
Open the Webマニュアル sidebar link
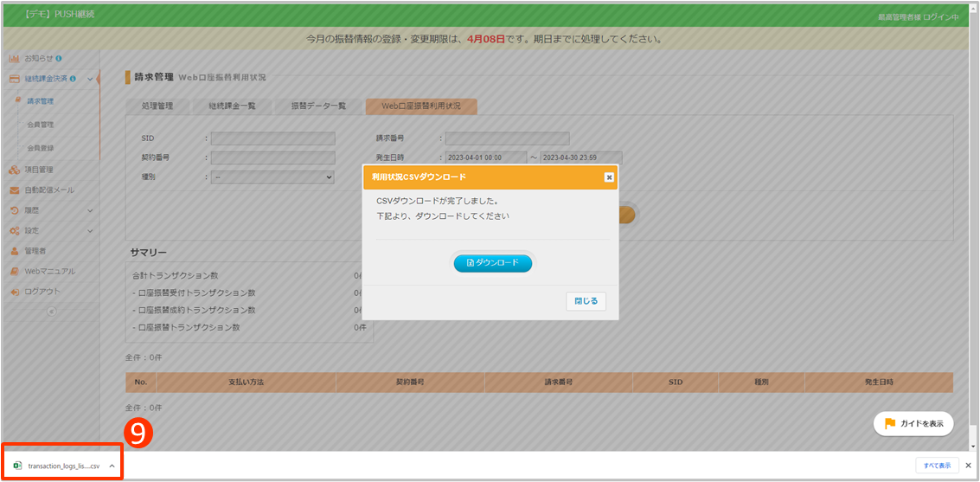[48, 271]
